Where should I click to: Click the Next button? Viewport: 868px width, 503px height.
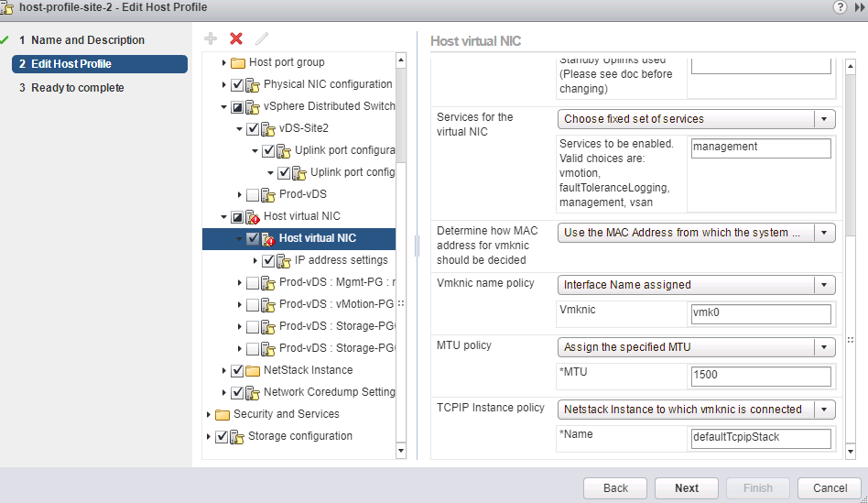[x=687, y=488]
